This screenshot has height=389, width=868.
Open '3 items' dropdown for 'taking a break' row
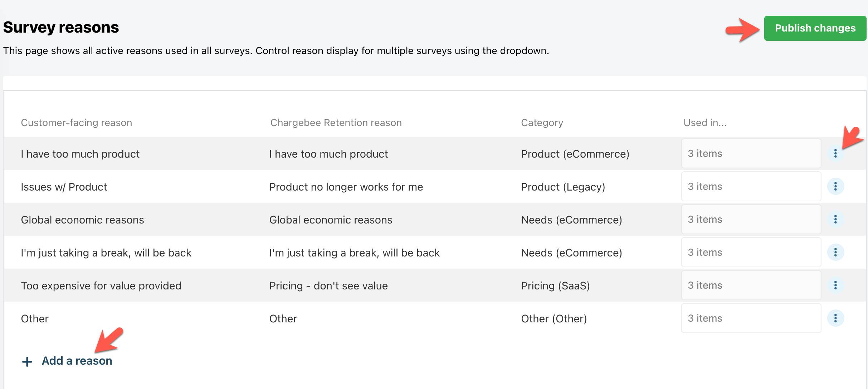(751, 252)
